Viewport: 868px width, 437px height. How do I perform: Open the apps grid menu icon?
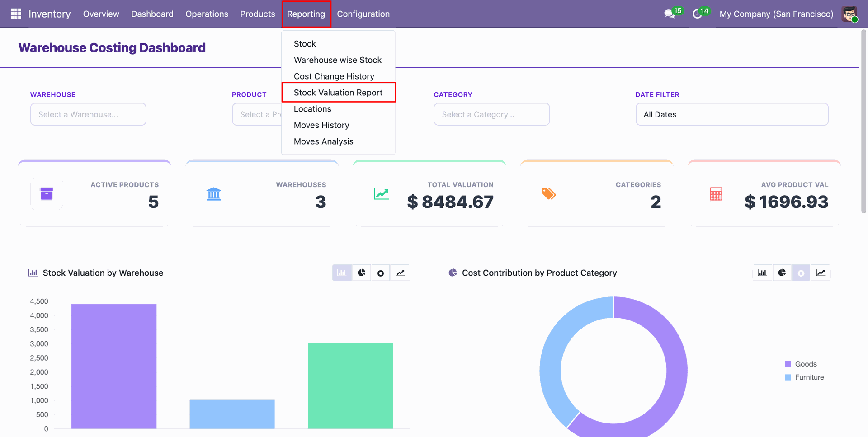[x=16, y=14]
